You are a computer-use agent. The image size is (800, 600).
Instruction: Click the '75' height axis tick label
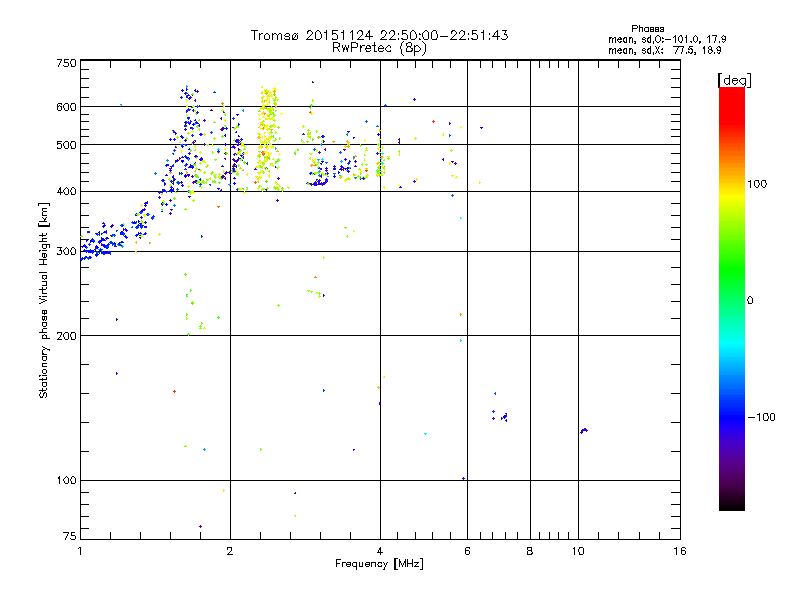[x=70, y=536]
